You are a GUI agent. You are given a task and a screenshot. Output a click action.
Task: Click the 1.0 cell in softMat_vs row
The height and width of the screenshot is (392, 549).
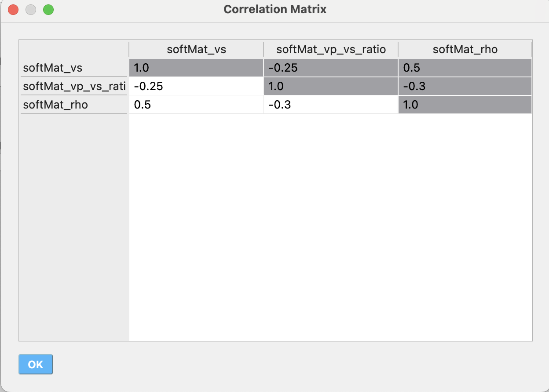[196, 68]
